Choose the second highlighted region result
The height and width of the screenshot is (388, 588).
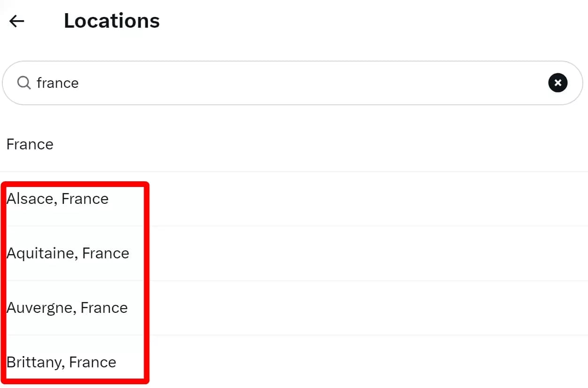coord(68,253)
